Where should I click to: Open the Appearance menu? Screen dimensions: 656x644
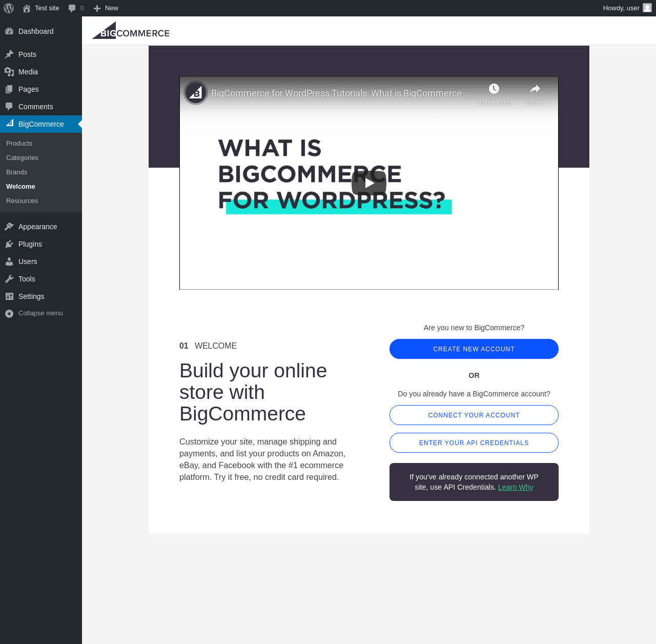(x=41, y=227)
